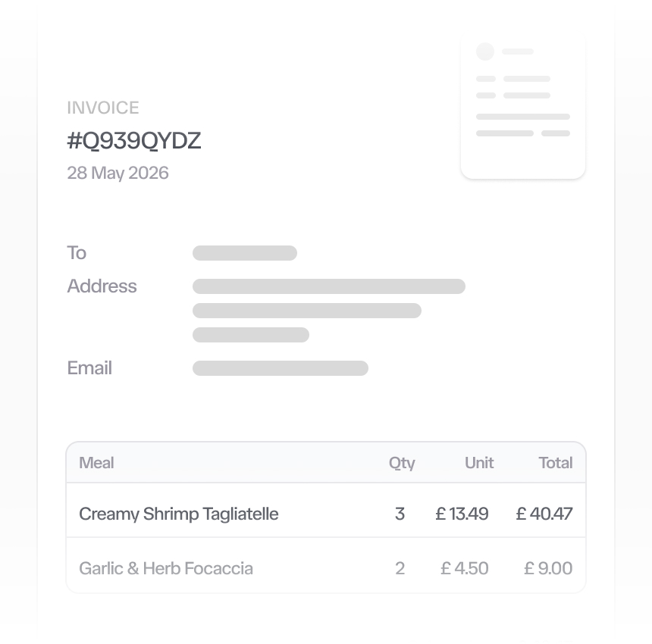Click the Unit column header
Viewport: 652px width, 644px height.
point(479,463)
